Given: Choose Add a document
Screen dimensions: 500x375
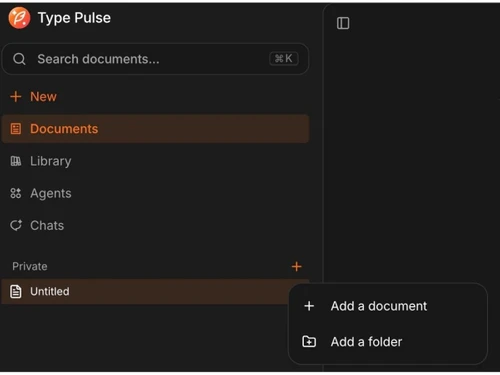Looking at the screenshot, I should click(388, 306).
